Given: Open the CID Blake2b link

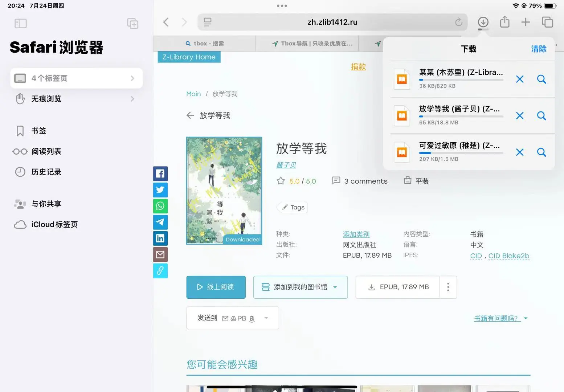Looking at the screenshot, I should pos(509,256).
